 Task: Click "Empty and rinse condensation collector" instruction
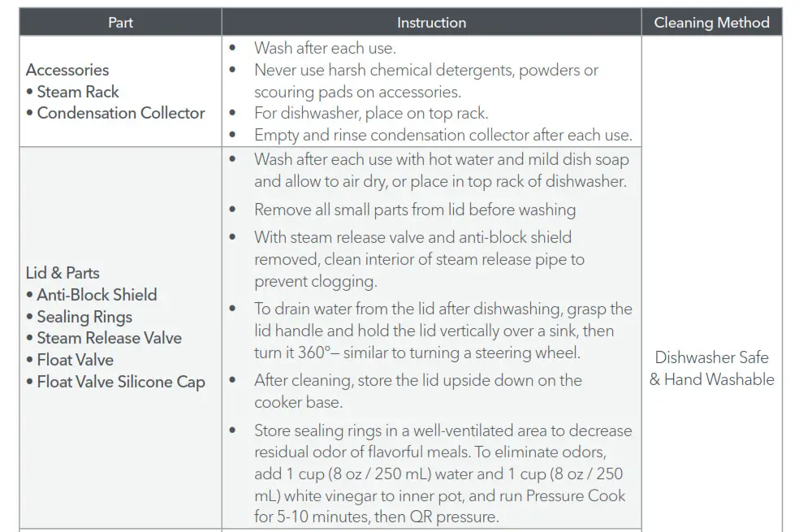pyautogui.click(x=443, y=135)
